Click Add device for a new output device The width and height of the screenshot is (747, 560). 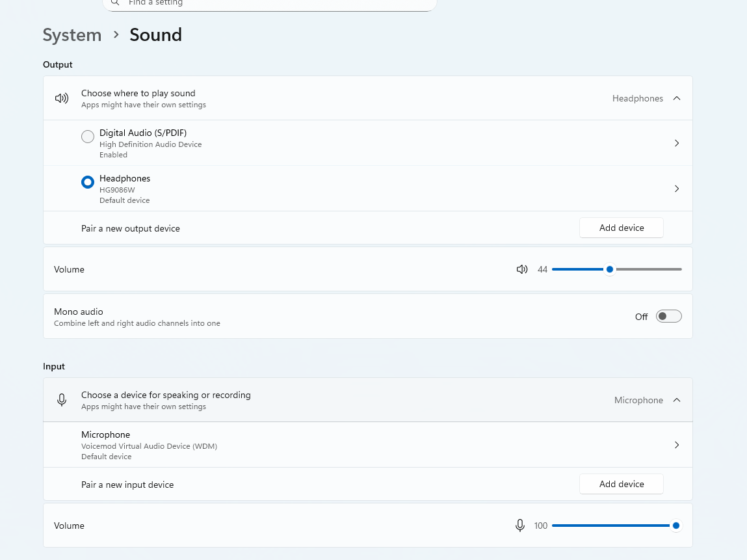click(622, 228)
